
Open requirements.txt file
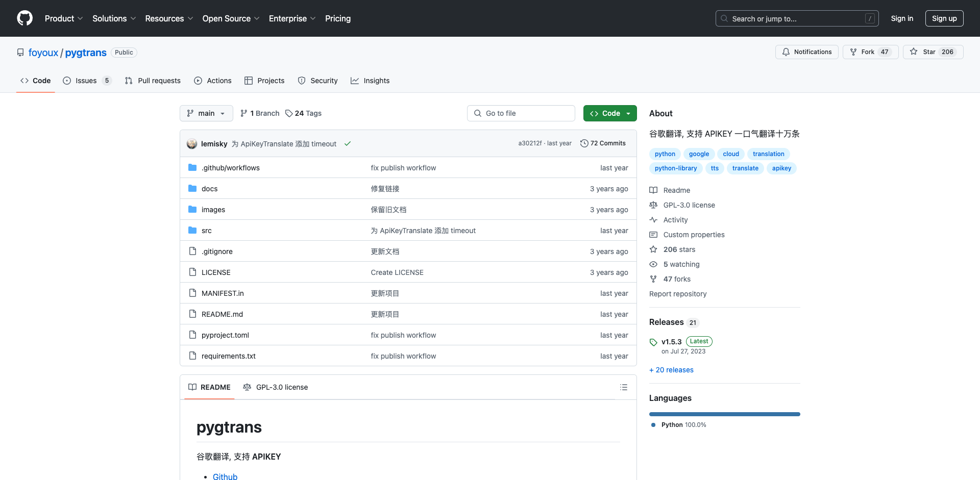pos(229,356)
